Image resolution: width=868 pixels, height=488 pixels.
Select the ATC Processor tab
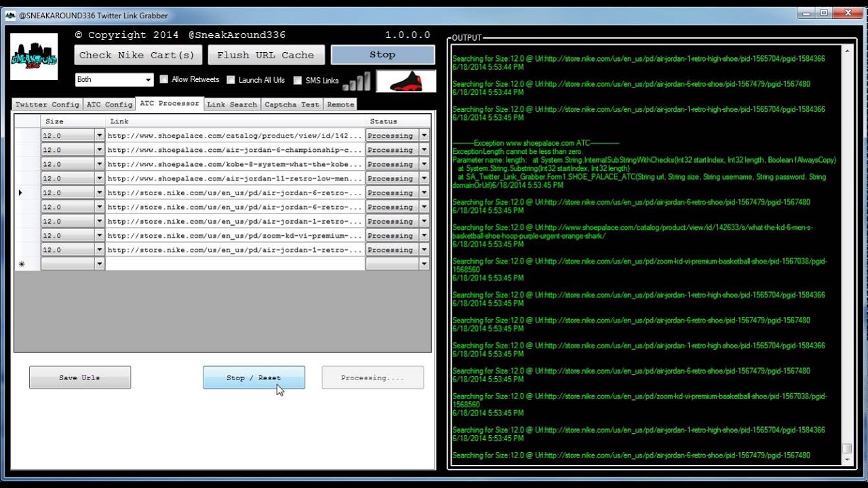click(x=170, y=103)
